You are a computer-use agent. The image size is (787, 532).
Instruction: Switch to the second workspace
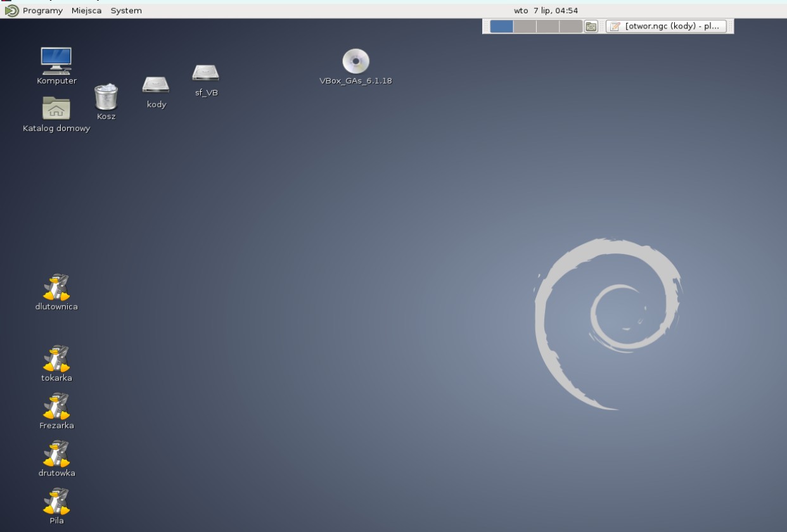525,27
